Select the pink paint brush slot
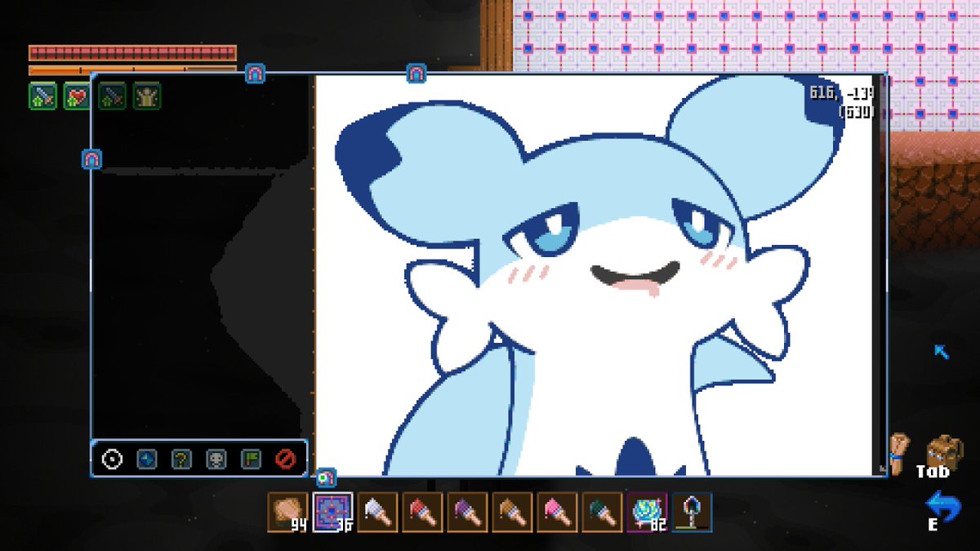Image resolution: width=980 pixels, height=551 pixels. [557, 513]
